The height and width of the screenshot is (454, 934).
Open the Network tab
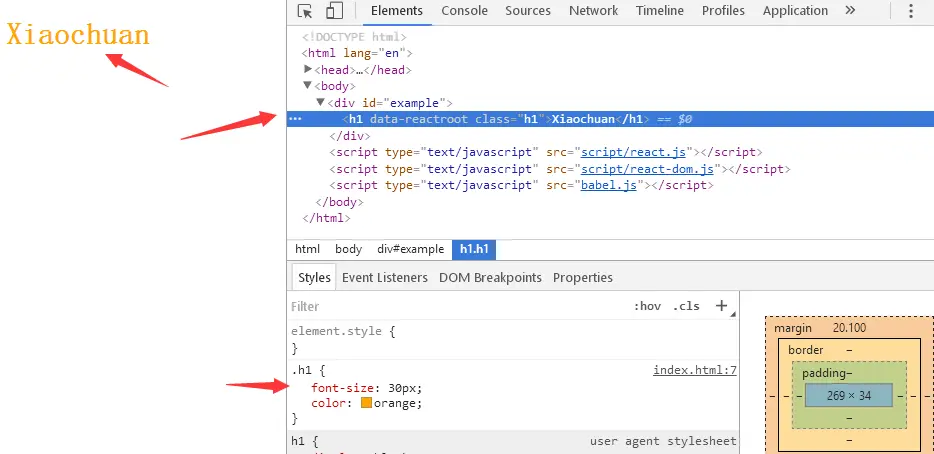593,11
